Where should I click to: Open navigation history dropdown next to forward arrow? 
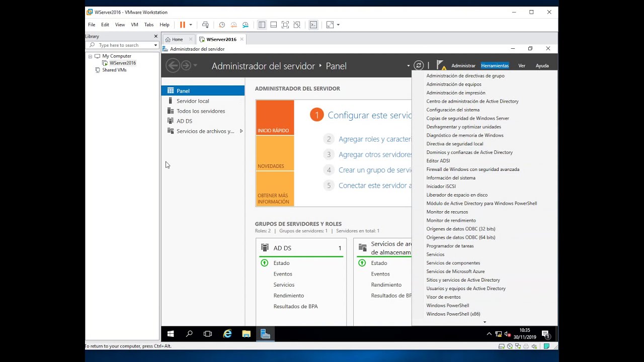pyautogui.click(x=195, y=66)
